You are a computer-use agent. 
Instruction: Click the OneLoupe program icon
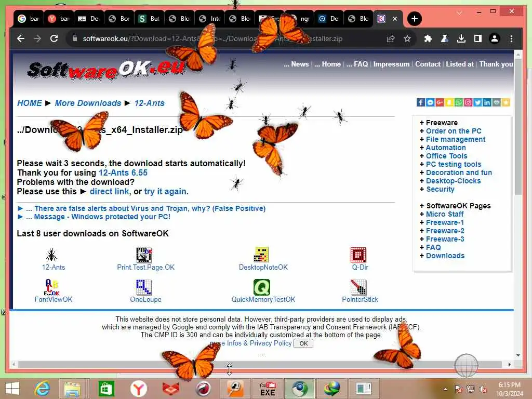(x=144, y=287)
